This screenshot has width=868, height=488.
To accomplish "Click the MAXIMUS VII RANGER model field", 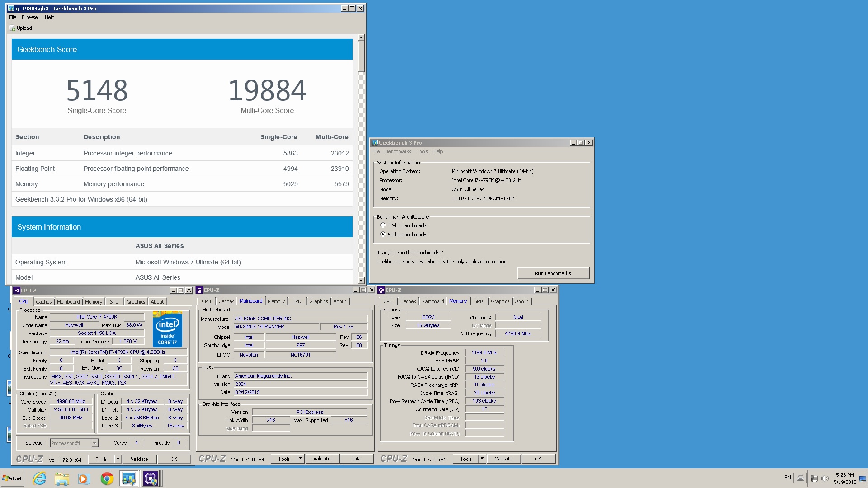I will [276, 327].
